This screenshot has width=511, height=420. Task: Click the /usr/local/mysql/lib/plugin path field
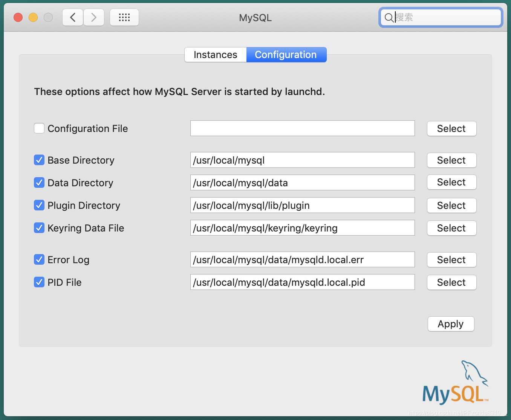(x=303, y=205)
